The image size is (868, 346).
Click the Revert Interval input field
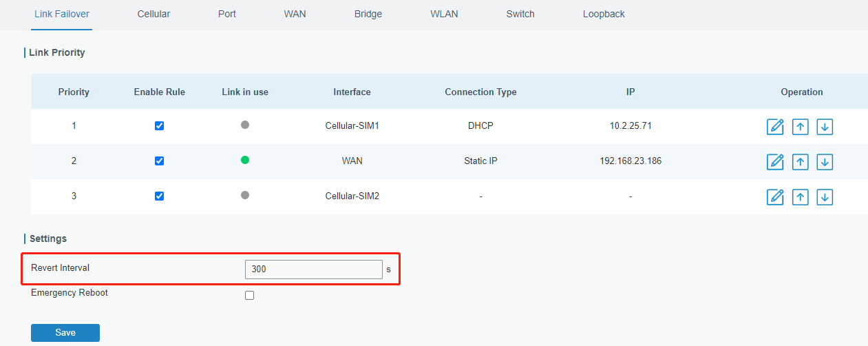(313, 269)
